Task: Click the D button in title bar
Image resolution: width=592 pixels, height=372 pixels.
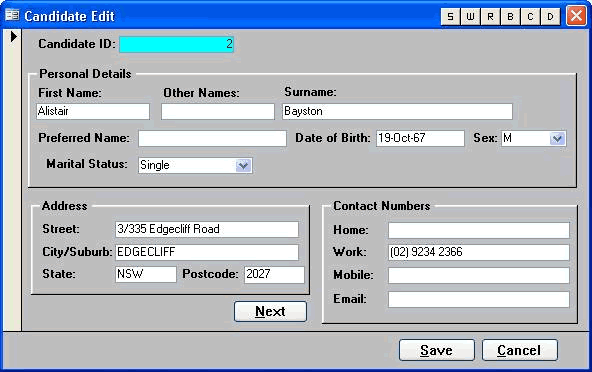Action: click(550, 17)
